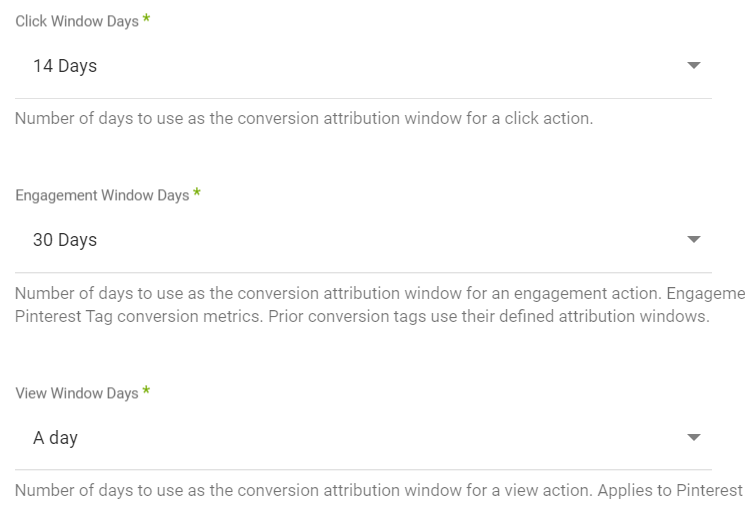Click the "View Window Days" field label
Image resolution: width=745 pixels, height=505 pixels.
click(77, 394)
